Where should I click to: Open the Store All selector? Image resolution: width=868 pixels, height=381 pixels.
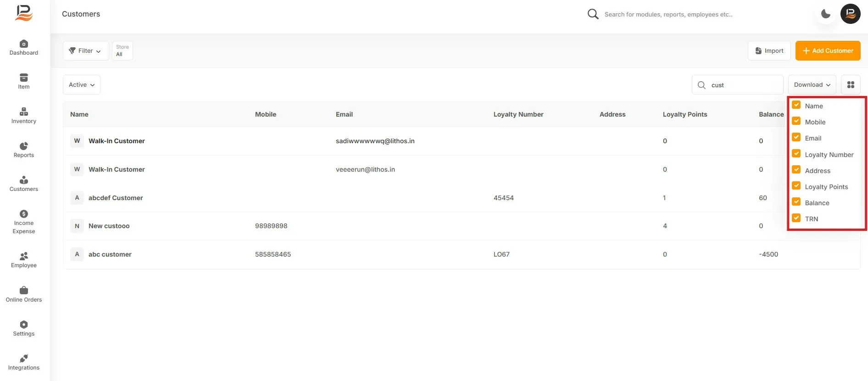(122, 50)
